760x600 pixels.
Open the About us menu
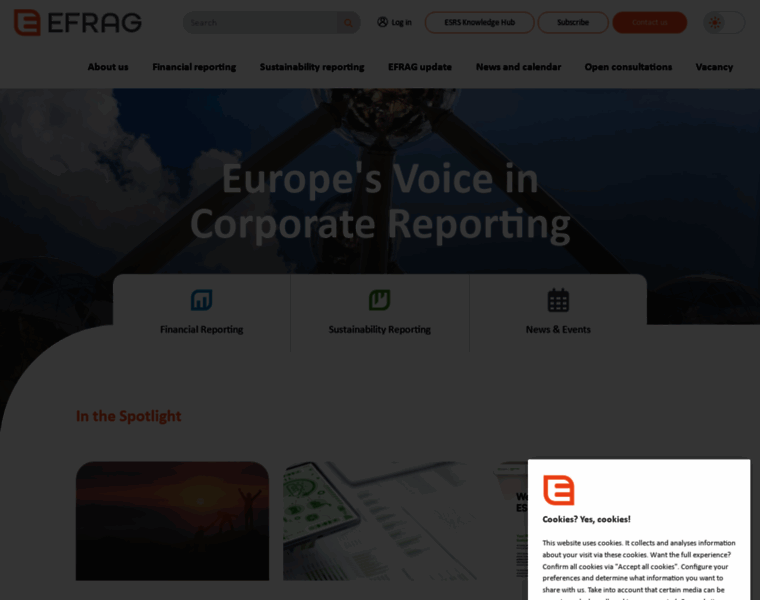pyautogui.click(x=108, y=67)
